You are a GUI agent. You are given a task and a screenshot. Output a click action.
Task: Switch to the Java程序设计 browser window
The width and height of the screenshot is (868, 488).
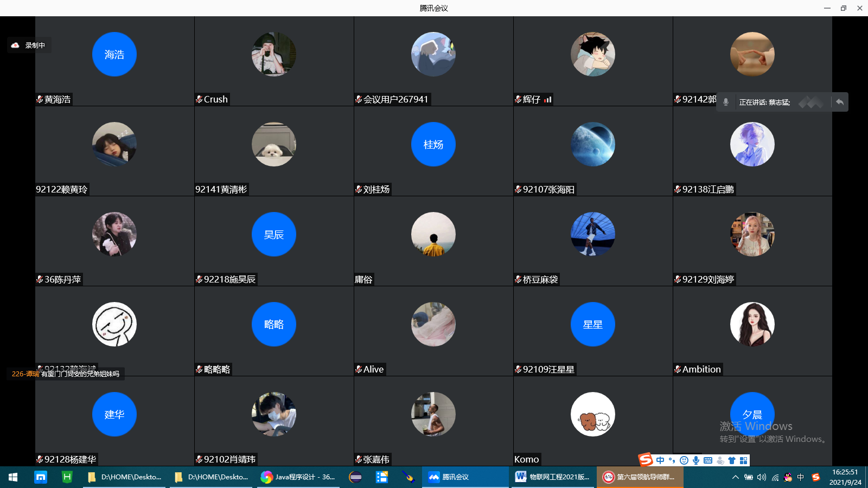click(298, 477)
